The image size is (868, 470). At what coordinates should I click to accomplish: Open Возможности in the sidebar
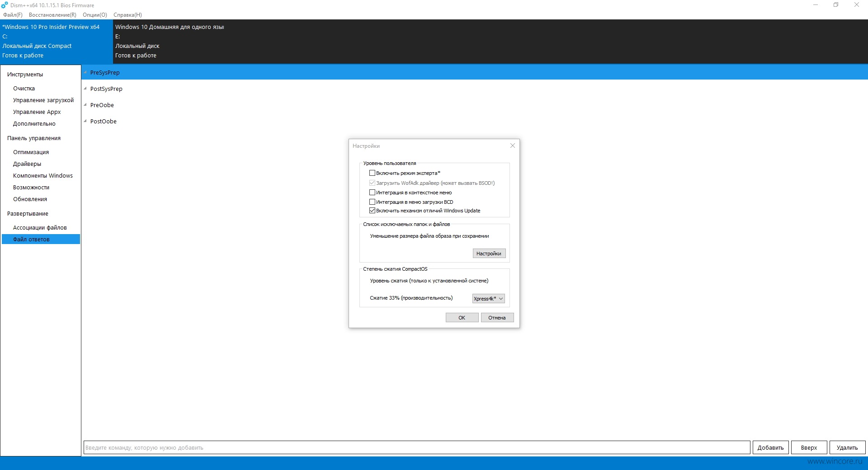[x=31, y=188]
